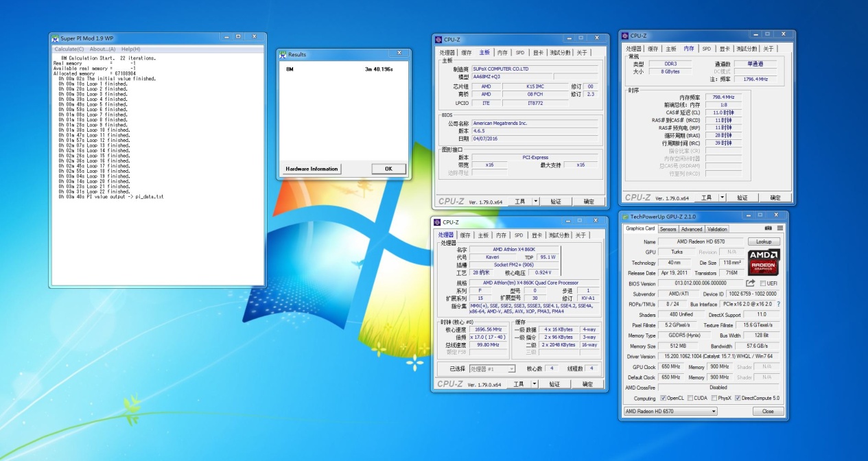
Task: Click the Hardware Information button
Action: [x=312, y=169]
